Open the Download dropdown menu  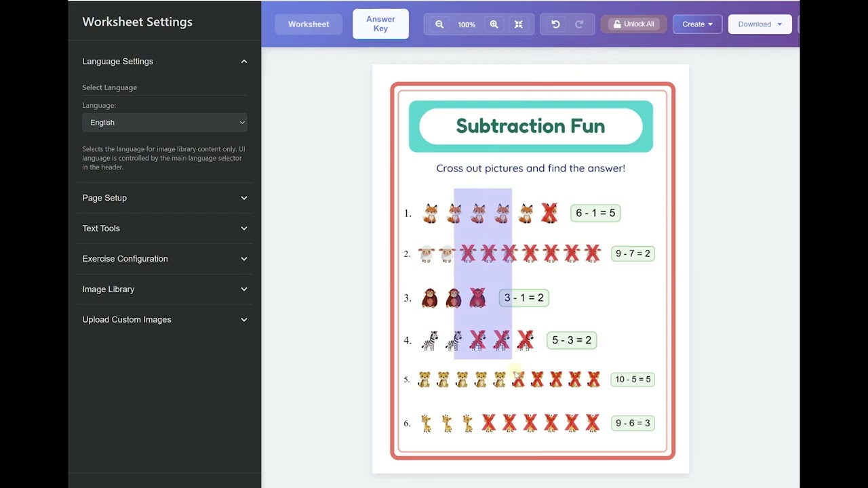click(x=760, y=24)
